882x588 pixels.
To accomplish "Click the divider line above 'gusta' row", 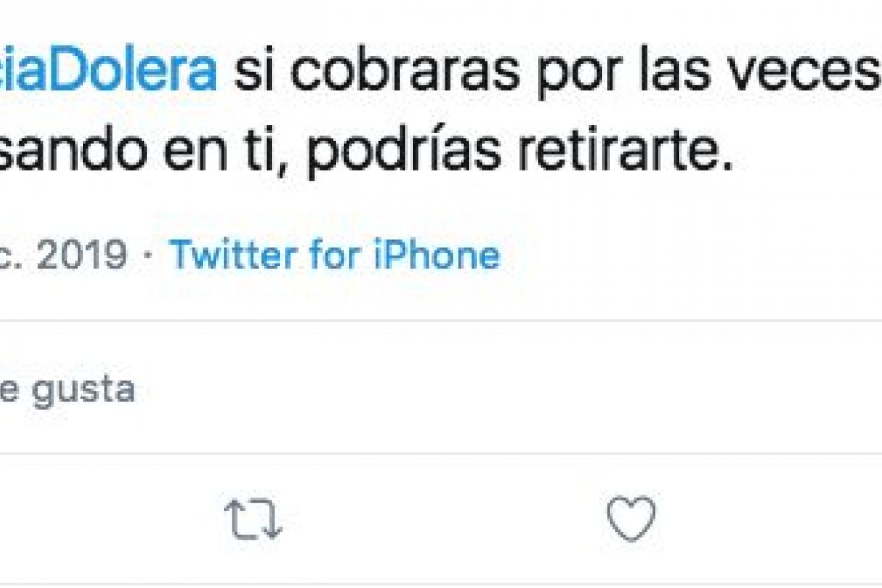I will [441, 321].
